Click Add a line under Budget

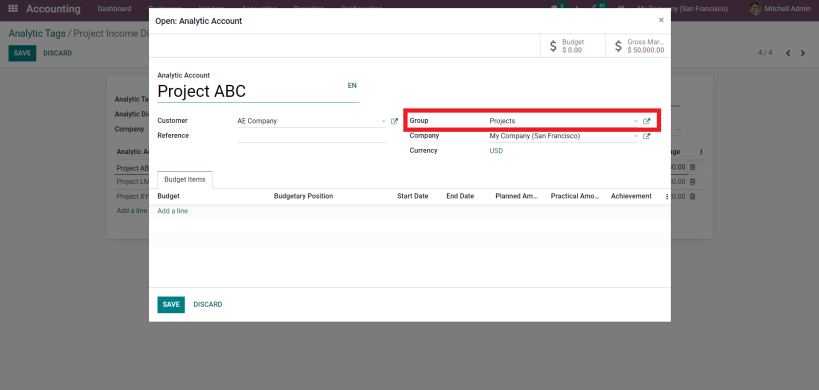point(172,211)
